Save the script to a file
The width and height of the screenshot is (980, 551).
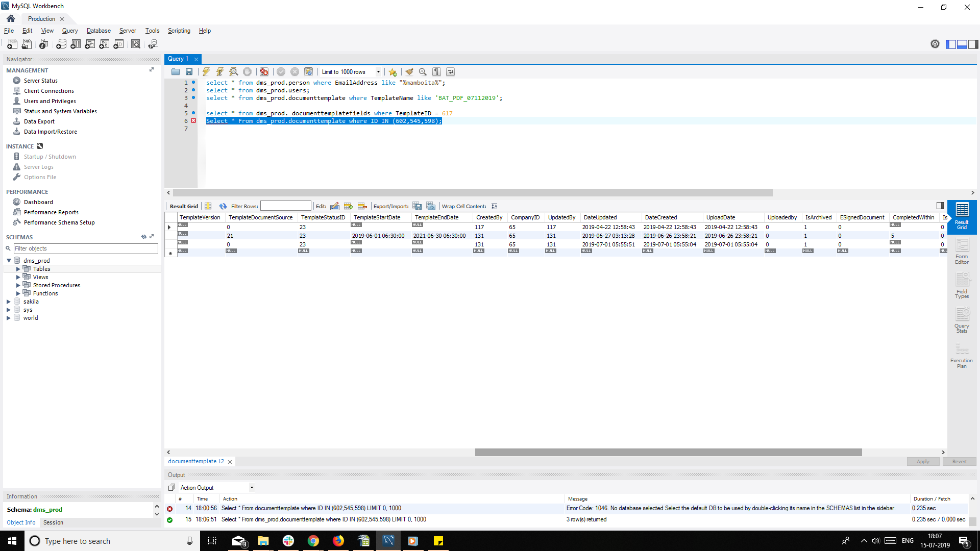[x=189, y=72]
